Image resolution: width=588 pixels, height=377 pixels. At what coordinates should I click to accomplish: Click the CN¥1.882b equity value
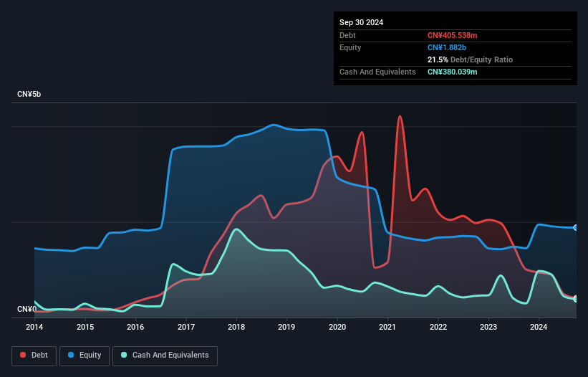coord(447,47)
